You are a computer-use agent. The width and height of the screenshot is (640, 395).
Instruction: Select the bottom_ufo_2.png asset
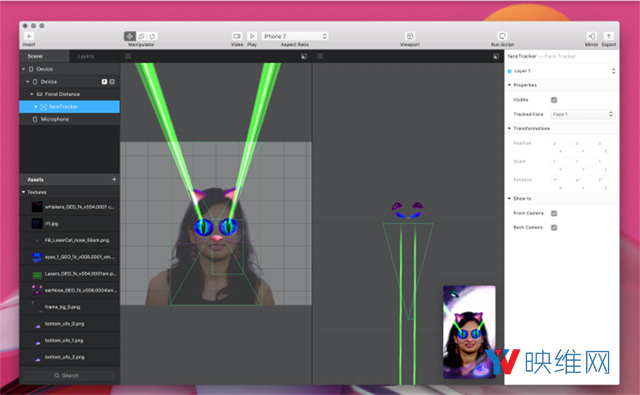(x=69, y=357)
